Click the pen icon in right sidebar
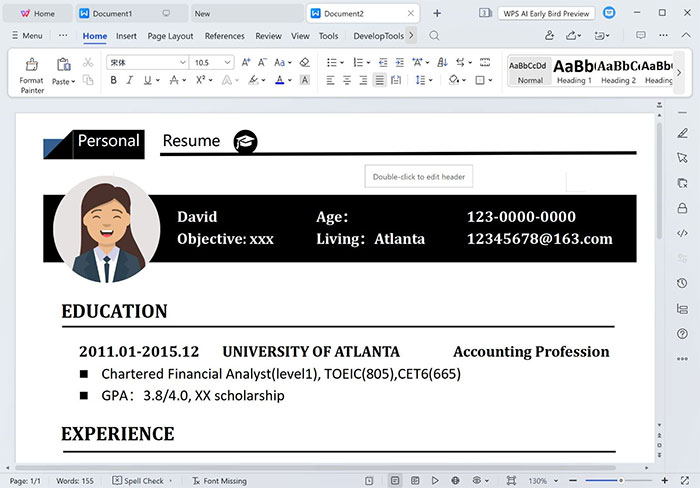Image resolution: width=700 pixels, height=488 pixels. pos(682,133)
